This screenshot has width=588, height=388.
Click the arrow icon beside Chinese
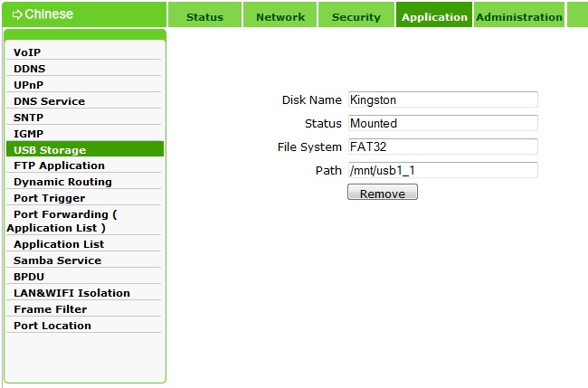point(17,14)
